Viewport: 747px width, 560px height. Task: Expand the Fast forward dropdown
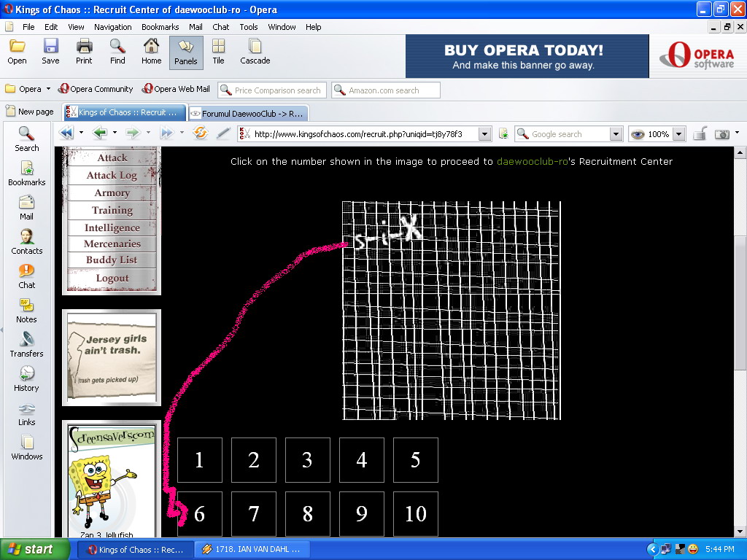pyautogui.click(x=182, y=133)
